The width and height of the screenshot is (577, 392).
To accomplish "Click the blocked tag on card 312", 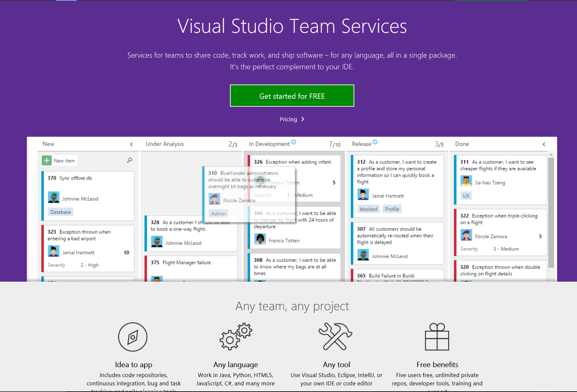I will coord(368,209).
